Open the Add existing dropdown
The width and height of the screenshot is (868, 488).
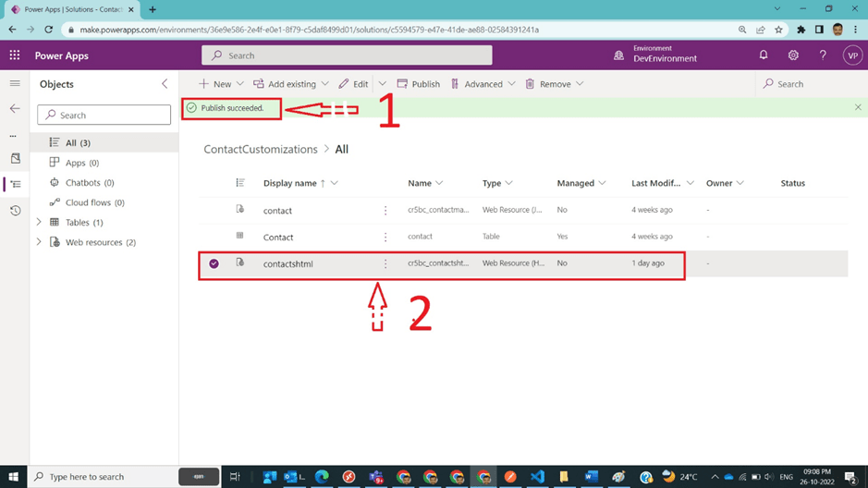291,84
